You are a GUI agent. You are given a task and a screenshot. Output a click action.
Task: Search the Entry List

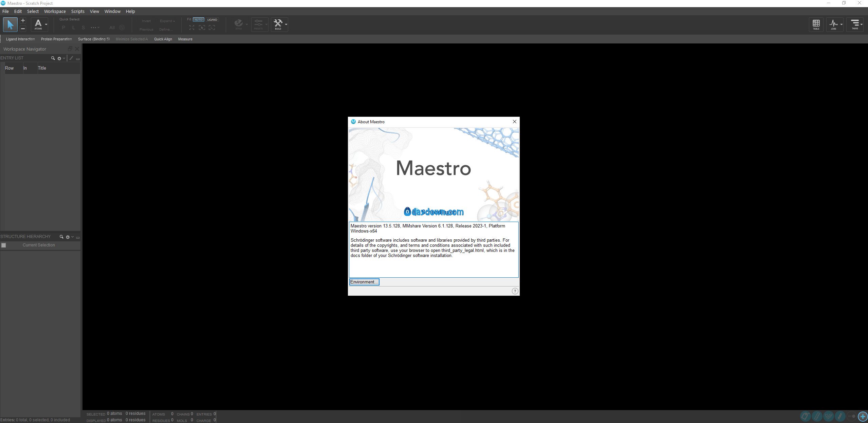click(53, 58)
